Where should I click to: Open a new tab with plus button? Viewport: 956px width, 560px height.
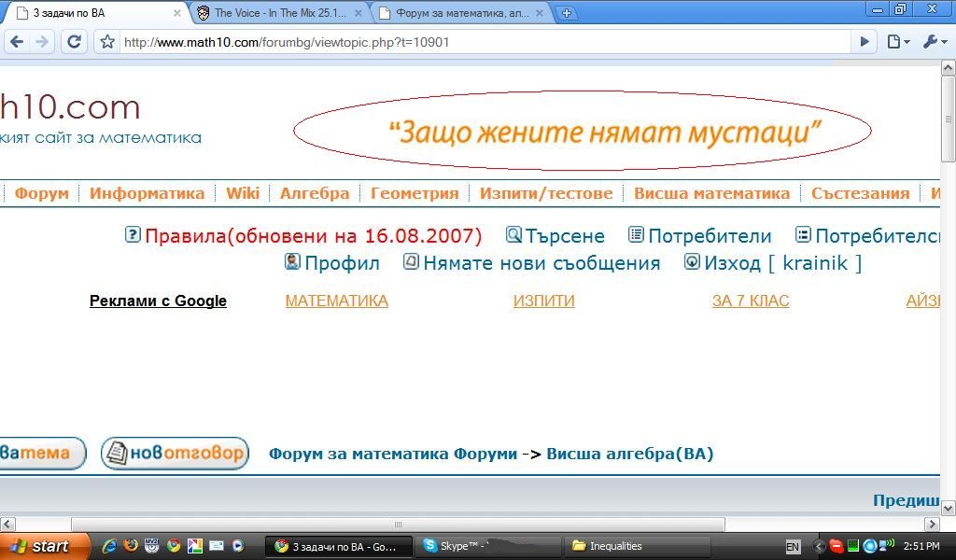coord(567,13)
